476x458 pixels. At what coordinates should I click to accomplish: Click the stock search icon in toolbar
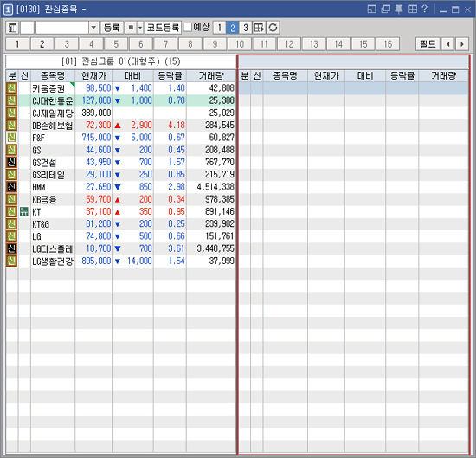(12, 28)
